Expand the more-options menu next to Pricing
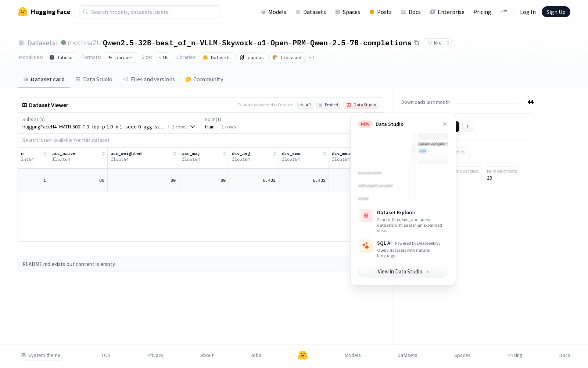This screenshot has height=368, width=588. tap(503, 12)
